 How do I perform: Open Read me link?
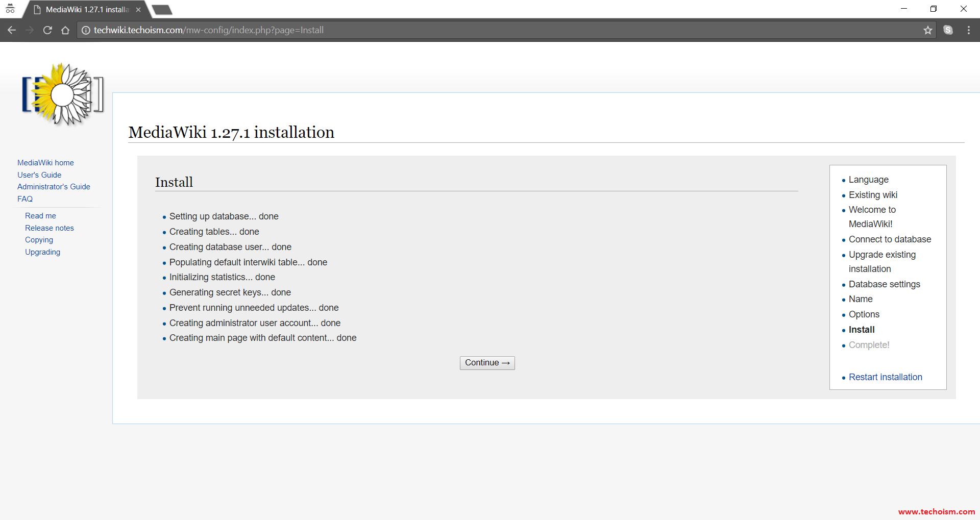click(x=40, y=216)
